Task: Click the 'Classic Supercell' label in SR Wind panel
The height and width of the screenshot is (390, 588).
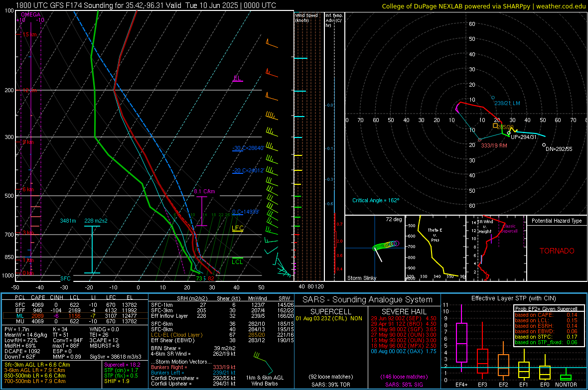Action: click(509, 229)
